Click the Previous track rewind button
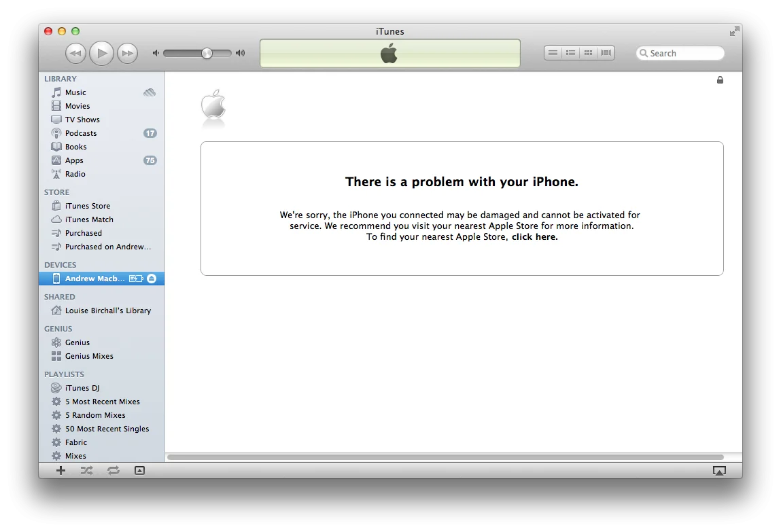The width and height of the screenshot is (781, 532). click(x=75, y=53)
